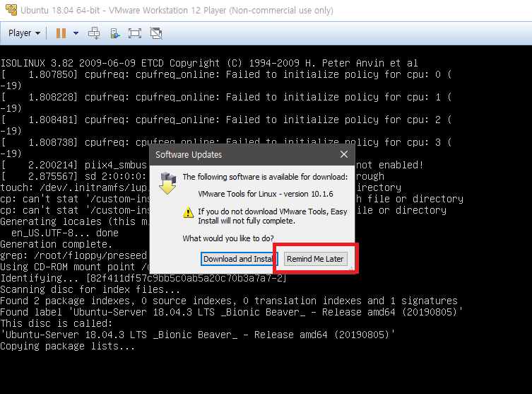
Task: Click 'Scanning disc for index files...' line
Action: [90, 289]
